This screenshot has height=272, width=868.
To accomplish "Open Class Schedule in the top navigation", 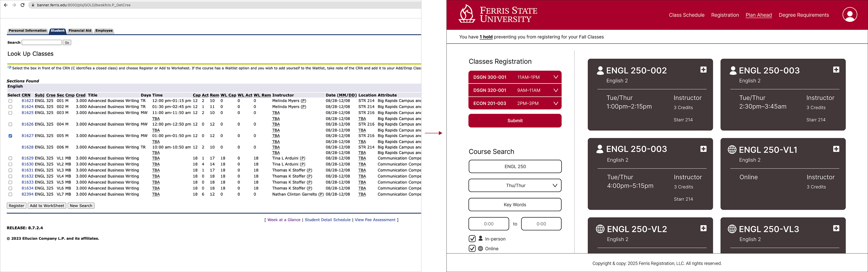I will [686, 15].
